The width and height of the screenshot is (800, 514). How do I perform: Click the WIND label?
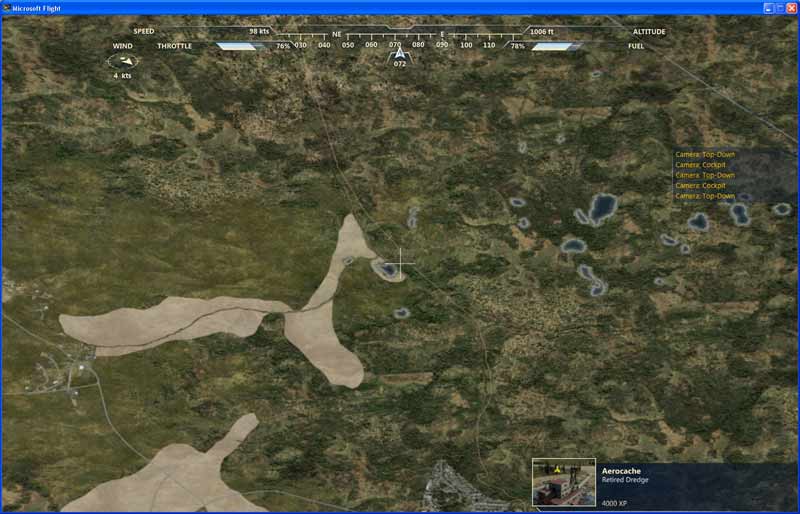tap(122, 46)
